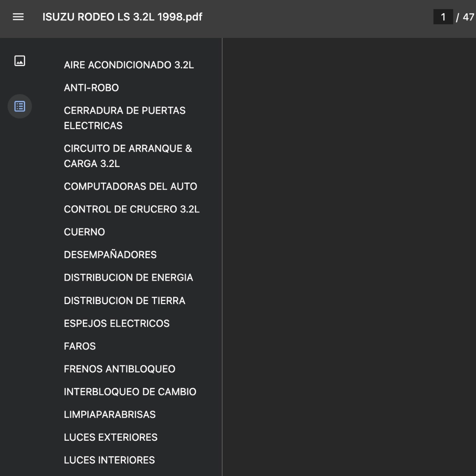Open LUCES EXTERIORES bookmark
Viewport: 476px width, 476px height.
click(x=111, y=437)
